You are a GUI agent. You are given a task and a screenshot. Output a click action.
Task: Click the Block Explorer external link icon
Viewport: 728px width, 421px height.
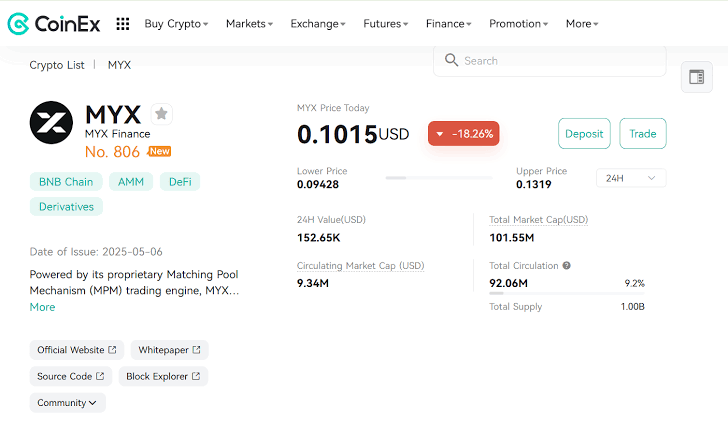click(196, 376)
